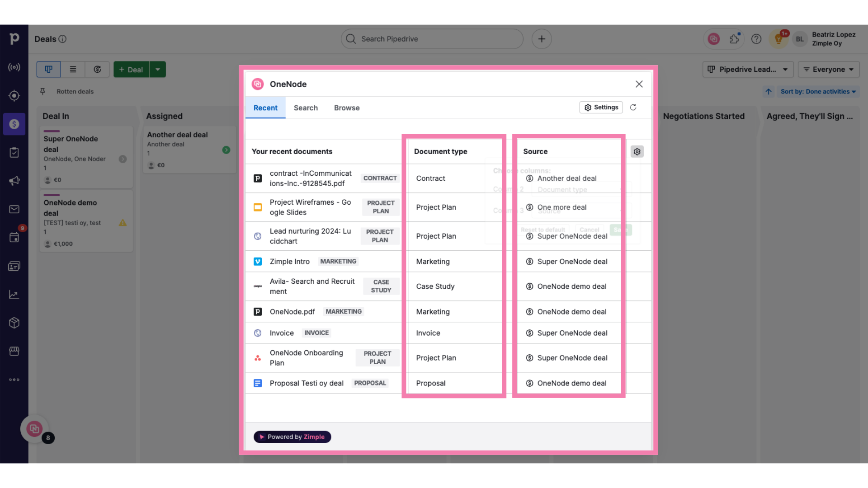Click sort direction arrow icon
The height and width of the screenshot is (488, 868).
tap(769, 91)
